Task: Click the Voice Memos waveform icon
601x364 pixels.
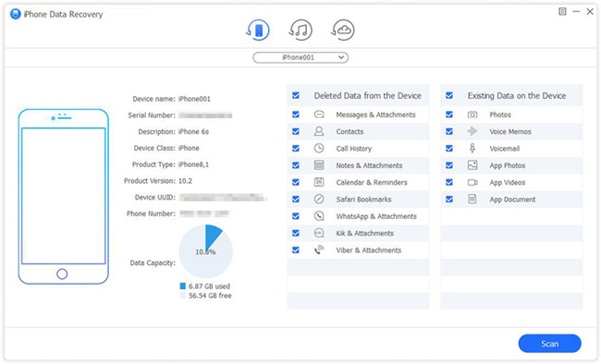Action: [x=472, y=131]
